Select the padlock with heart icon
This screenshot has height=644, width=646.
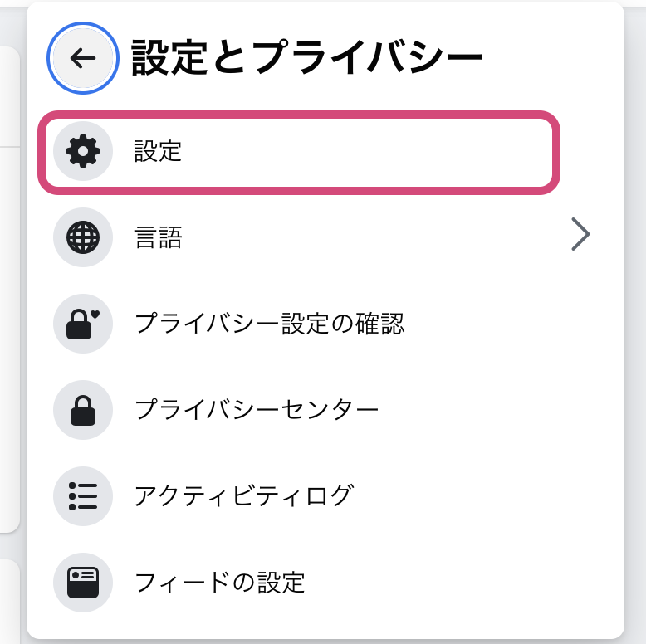coord(83,324)
